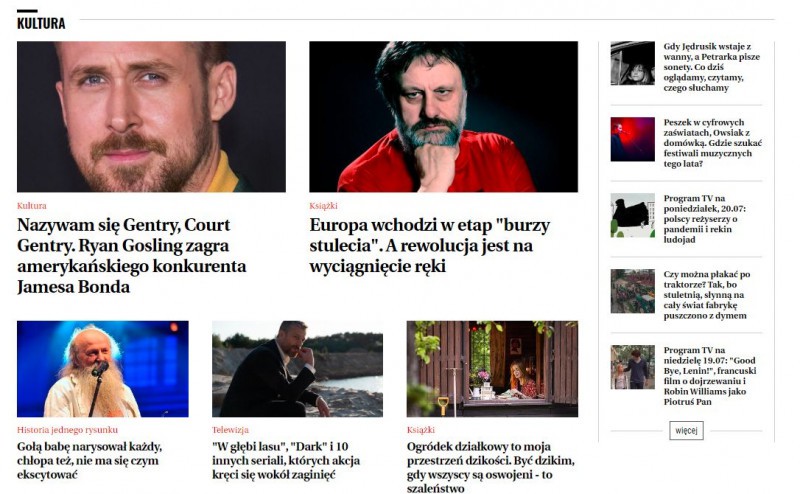Open the article Gołą babę narysował każdy

(x=89, y=460)
